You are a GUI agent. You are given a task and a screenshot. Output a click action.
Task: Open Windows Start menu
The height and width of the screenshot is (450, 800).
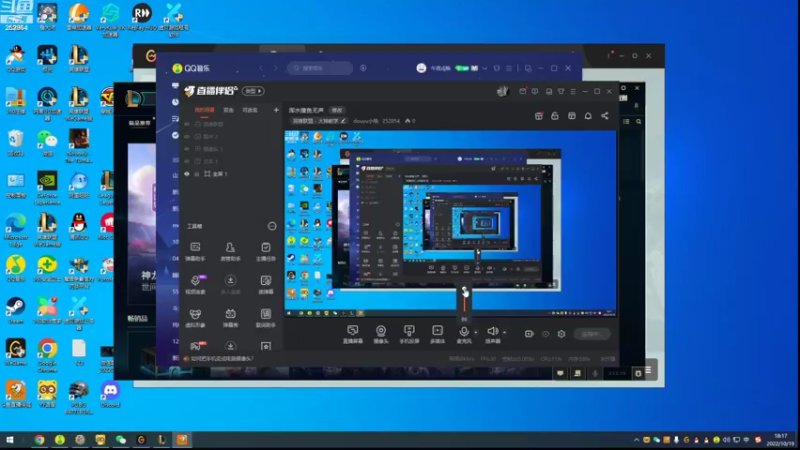(x=10, y=439)
